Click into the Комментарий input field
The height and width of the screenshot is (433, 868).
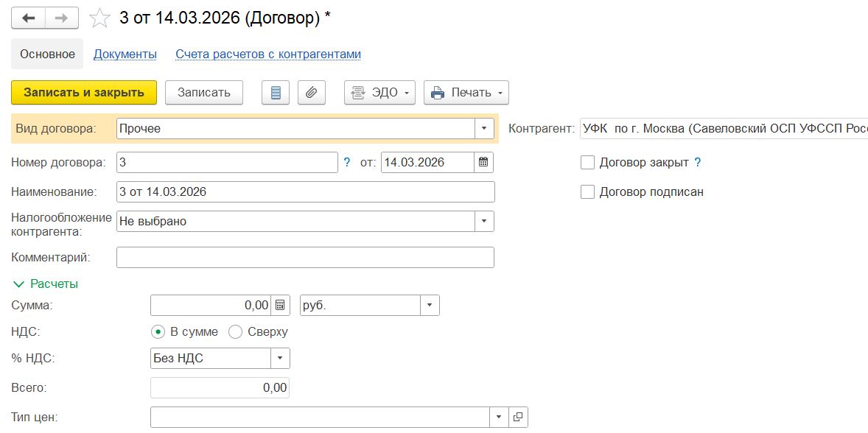(305, 257)
